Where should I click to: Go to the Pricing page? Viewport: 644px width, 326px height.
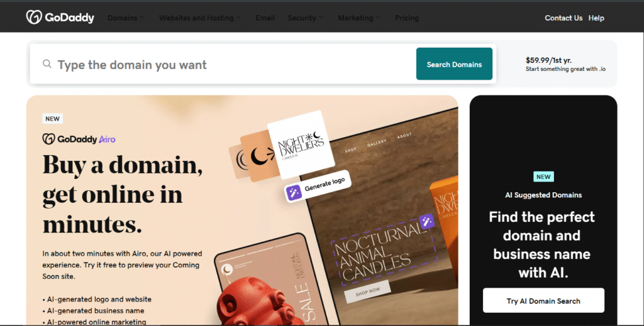[407, 18]
